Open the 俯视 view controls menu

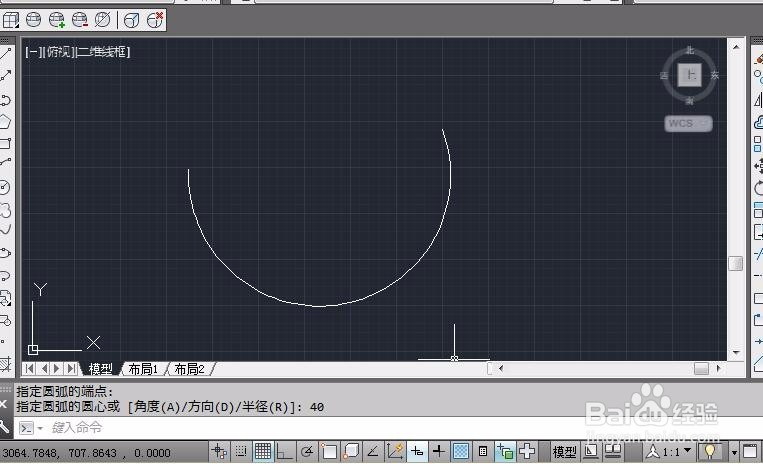tap(58, 52)
